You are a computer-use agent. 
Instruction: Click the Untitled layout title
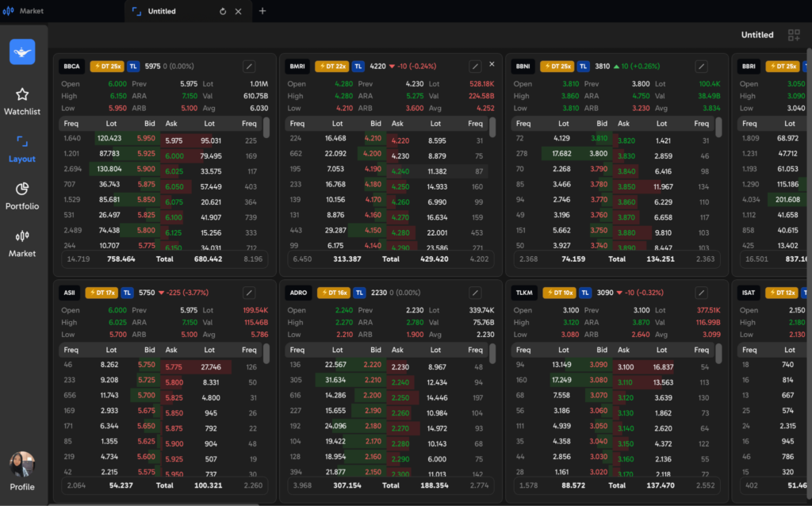pyautogui.click(x=757, y=35)
